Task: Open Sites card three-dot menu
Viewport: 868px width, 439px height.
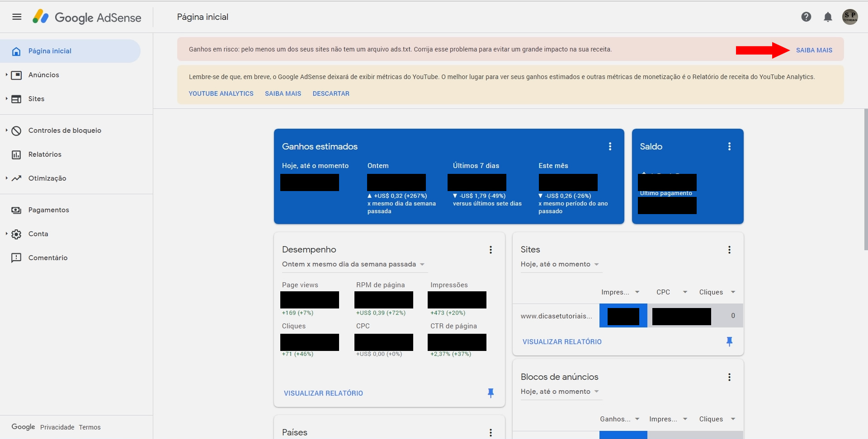Action: coord(729,250)
